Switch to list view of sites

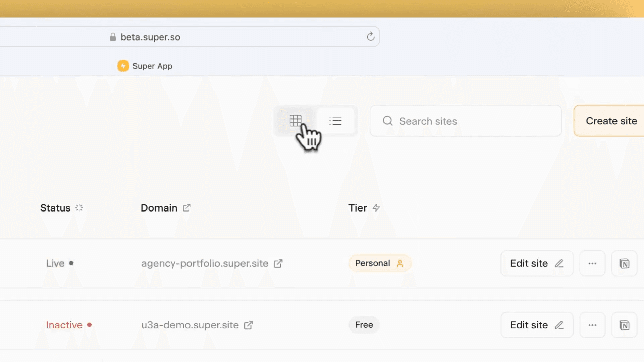coord(335,121)
